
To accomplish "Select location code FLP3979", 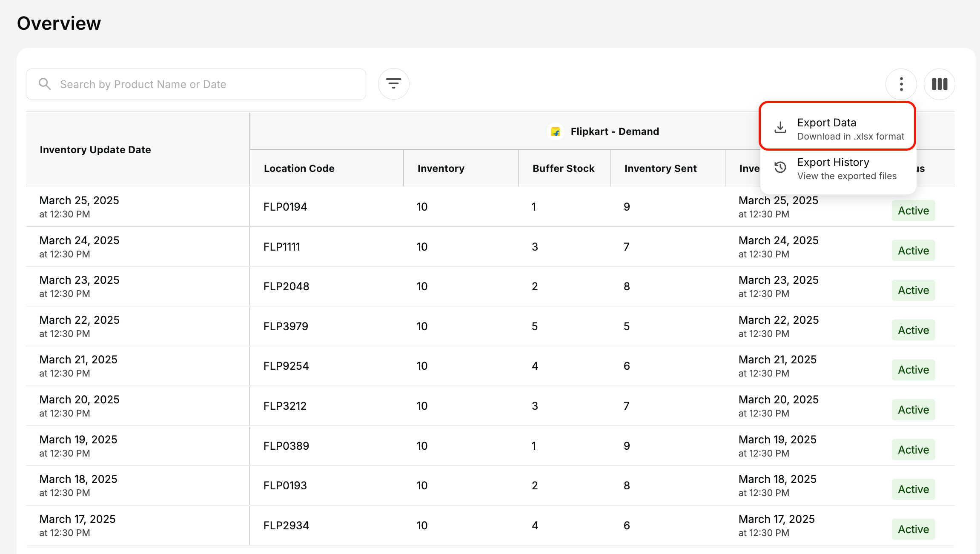I will (x=286, y=326).
